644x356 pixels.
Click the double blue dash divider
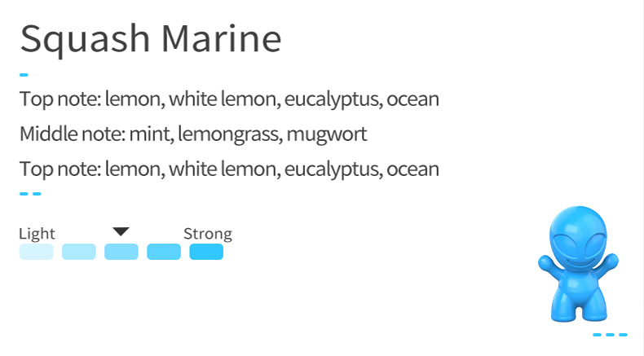30,194
